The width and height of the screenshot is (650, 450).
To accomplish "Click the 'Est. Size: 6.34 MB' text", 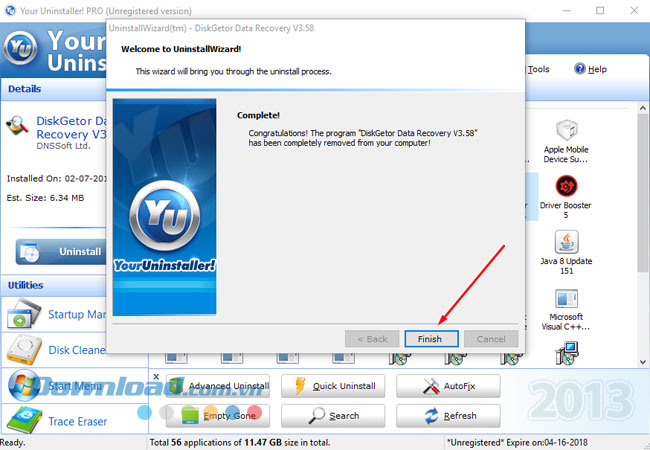I will 45,198.
